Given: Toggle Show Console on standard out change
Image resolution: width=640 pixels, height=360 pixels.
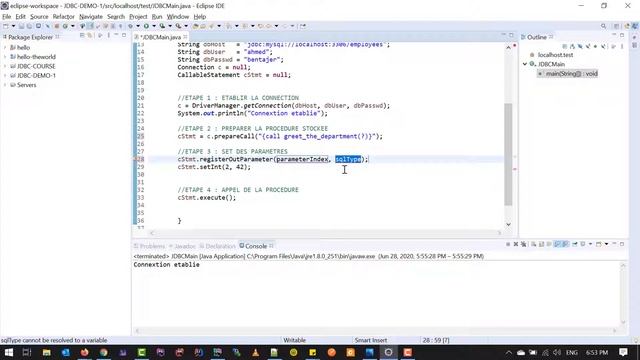Looking at the screenshot, I should 557,244.
